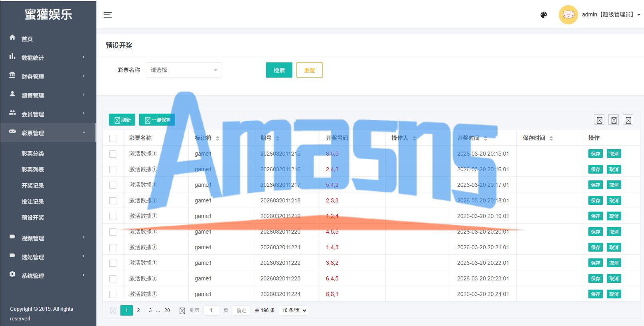
Task: Click the bar chart icon for 数据统计
Action: pyautogui.click(x=12, y=56)
